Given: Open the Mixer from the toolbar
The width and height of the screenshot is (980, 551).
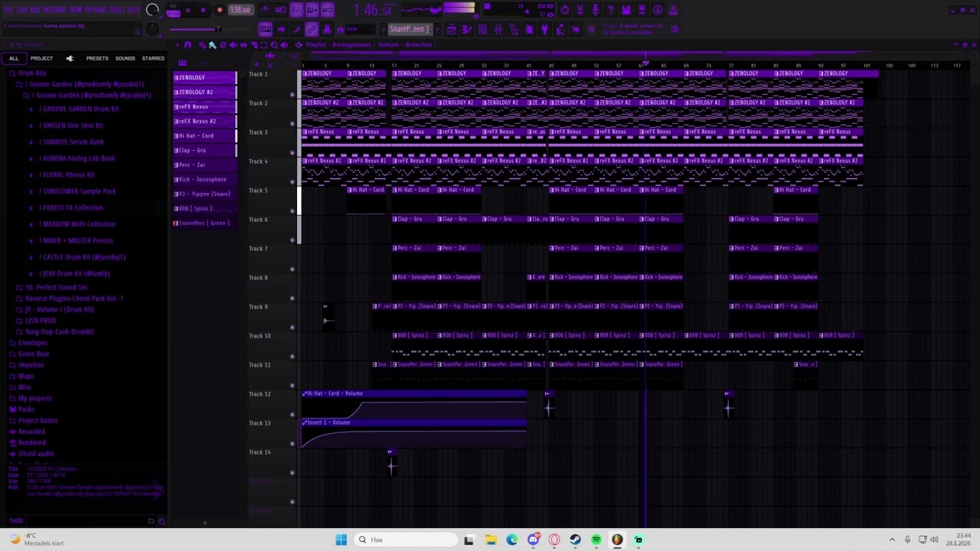Looking at the screenshot, I should pyautogui.click(x=498, y=29).
